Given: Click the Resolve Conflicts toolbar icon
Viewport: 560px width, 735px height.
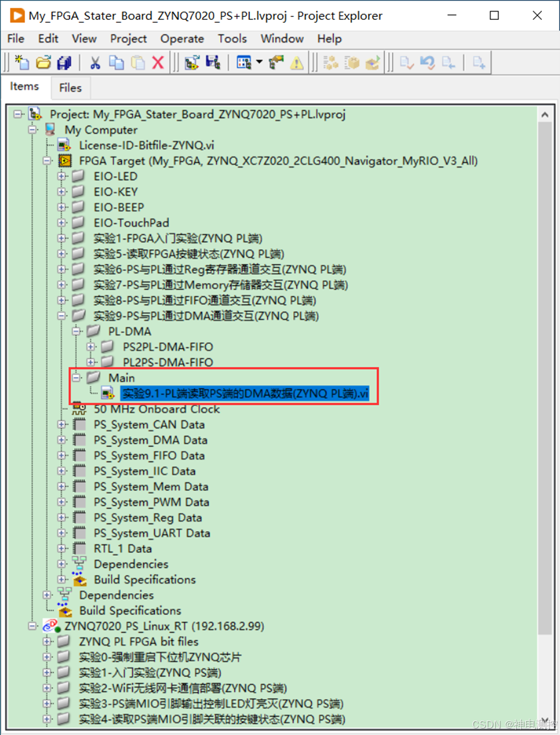Looking at the screenshot, I should pyautogui.click(x=276, y=62).
